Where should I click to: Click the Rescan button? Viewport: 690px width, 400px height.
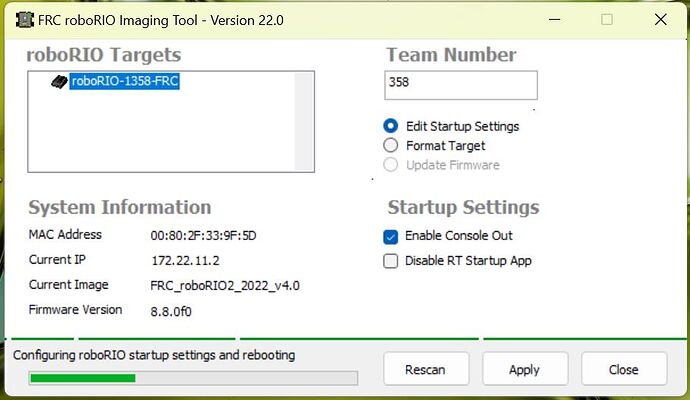pyautogui.click(x=426, y=369)
